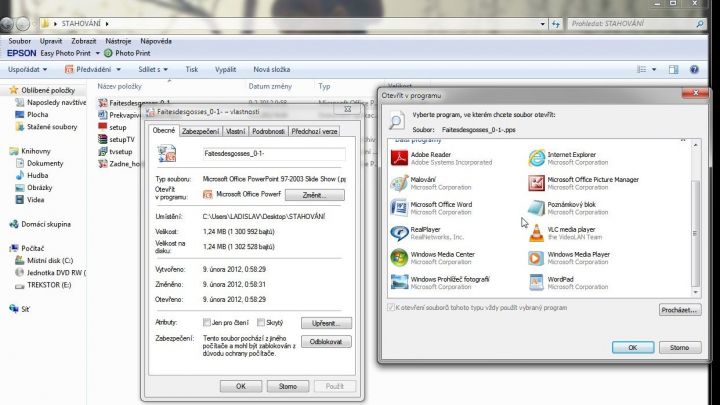720x405 pixels.
Task: Open the Nápověda menu
Action: (156, 41)
